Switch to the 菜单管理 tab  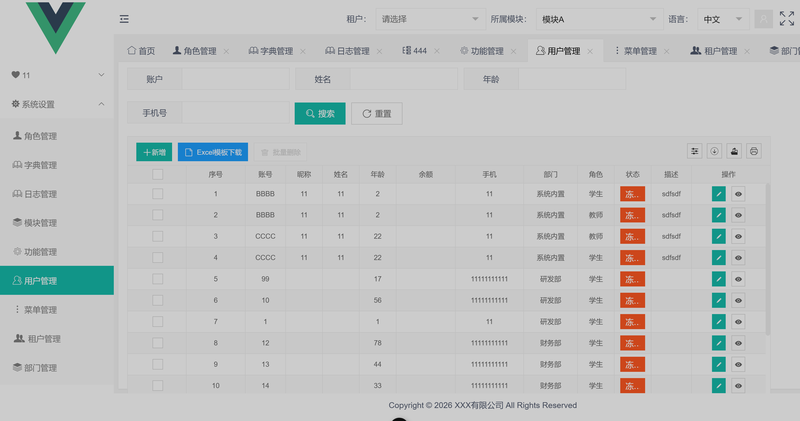(635, 51)
